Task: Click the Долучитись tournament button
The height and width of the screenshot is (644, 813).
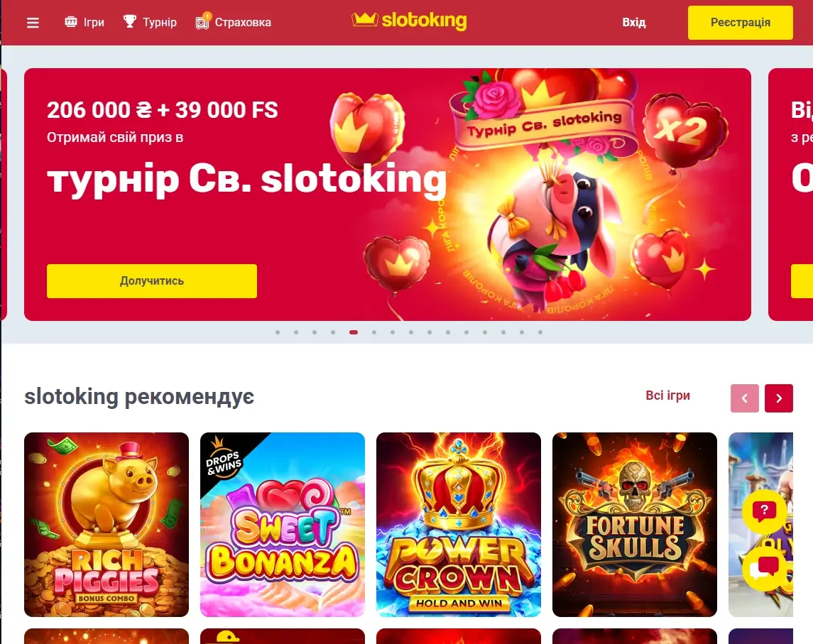Action: pos(152,281)
